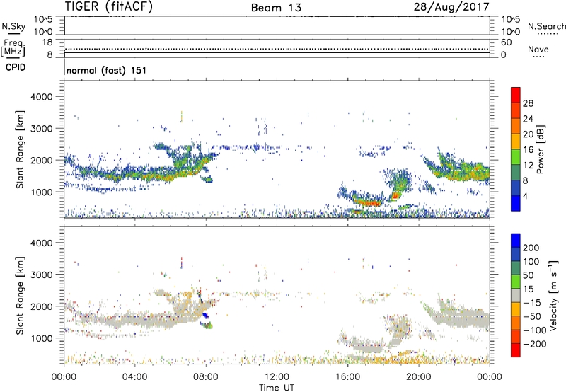The width and height of the screenshot is (566, 392).
Task: Click the 'CPID' label
Action: click(x=16, y=67)
